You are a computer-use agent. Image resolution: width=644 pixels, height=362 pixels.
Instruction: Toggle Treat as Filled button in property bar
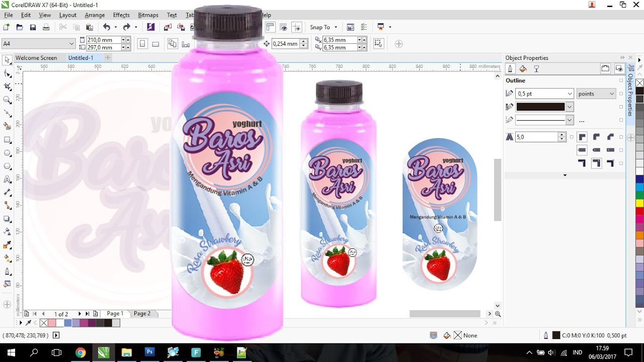pos(378,44)
